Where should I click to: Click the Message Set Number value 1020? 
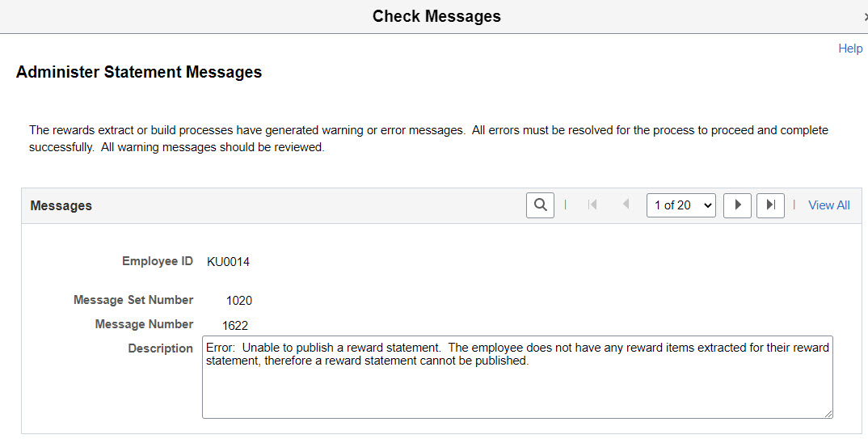[239, 301]
